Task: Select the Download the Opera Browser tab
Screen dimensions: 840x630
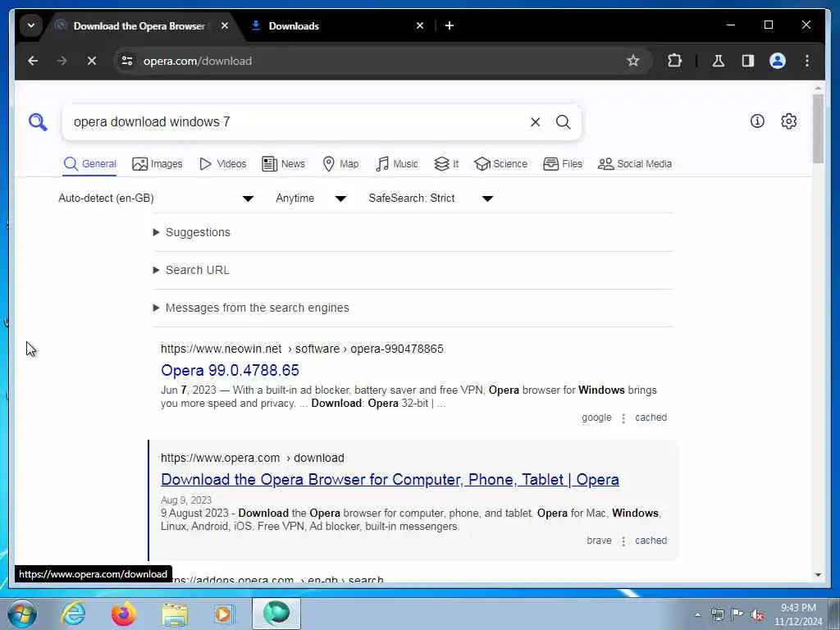Action: (x=140, y=25)
